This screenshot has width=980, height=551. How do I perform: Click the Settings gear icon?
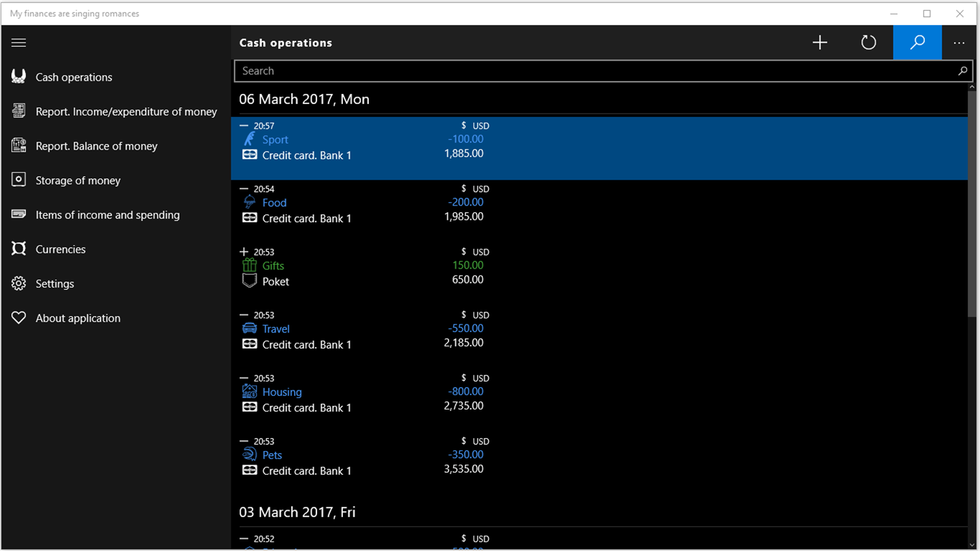(x=18, y=283)
